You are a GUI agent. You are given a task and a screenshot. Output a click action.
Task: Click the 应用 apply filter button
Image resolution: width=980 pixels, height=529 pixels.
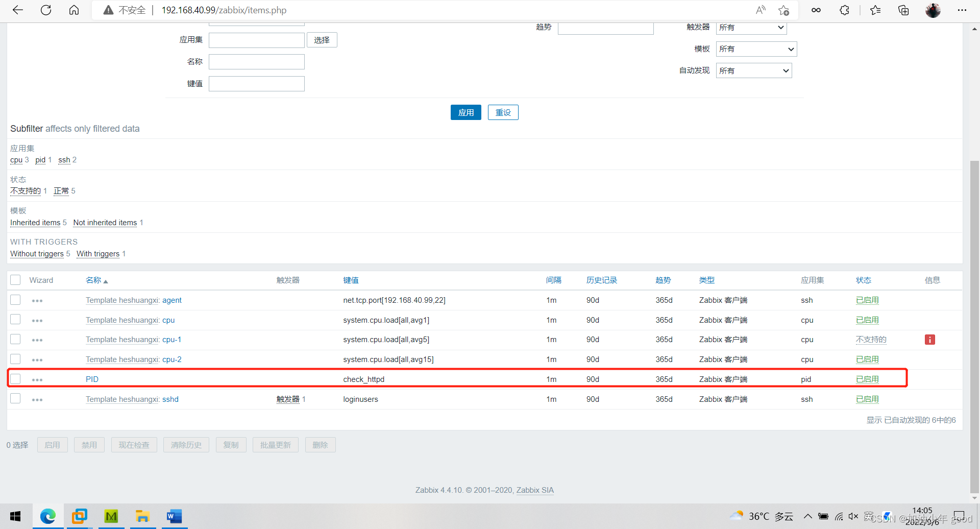click(466, 112)
